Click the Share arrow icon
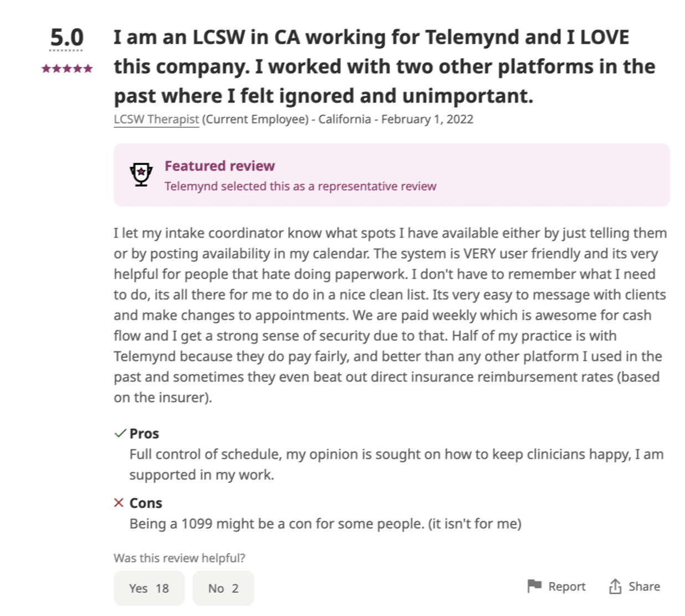 pyautogui.click(x=615, y=586)
